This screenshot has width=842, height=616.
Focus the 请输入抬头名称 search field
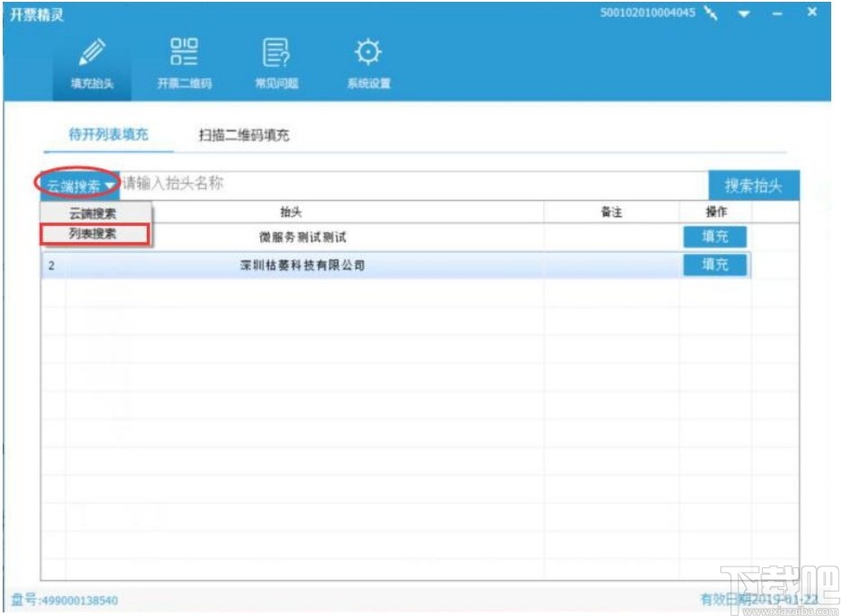pos(413,184)
